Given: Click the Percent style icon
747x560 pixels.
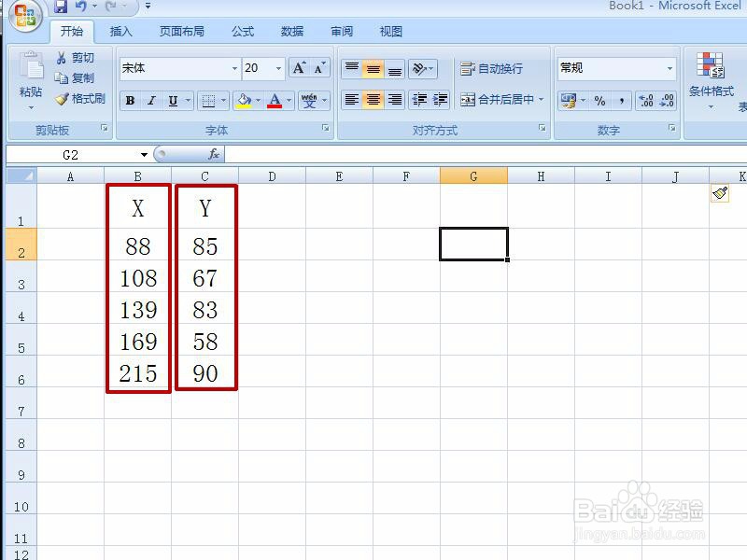Looking at the screenshot, I should point(599,101).
